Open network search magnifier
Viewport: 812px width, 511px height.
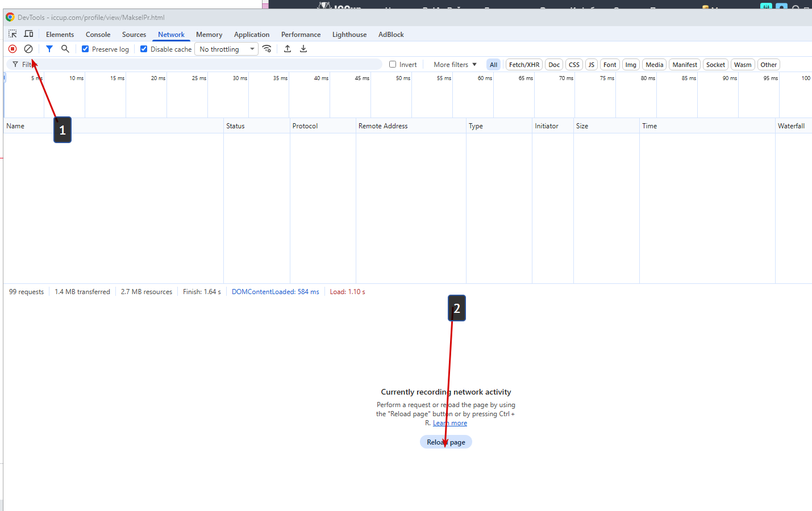(65, 49)
